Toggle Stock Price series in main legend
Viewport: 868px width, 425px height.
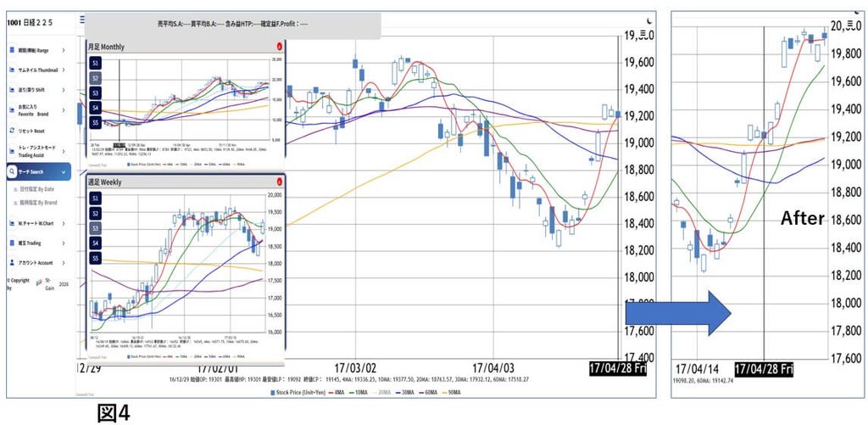coord(296,392)
